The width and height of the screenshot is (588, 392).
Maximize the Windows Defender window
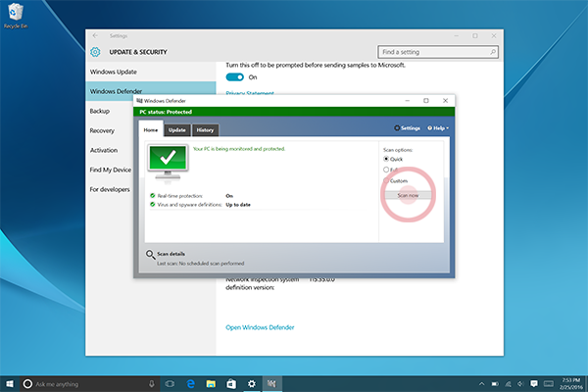(426, 101)
